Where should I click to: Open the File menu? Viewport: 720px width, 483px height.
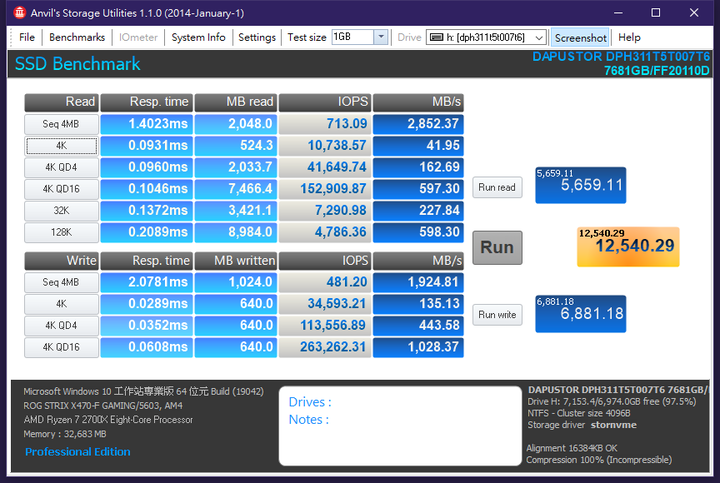pyautogui.click(x=27, y=37)
